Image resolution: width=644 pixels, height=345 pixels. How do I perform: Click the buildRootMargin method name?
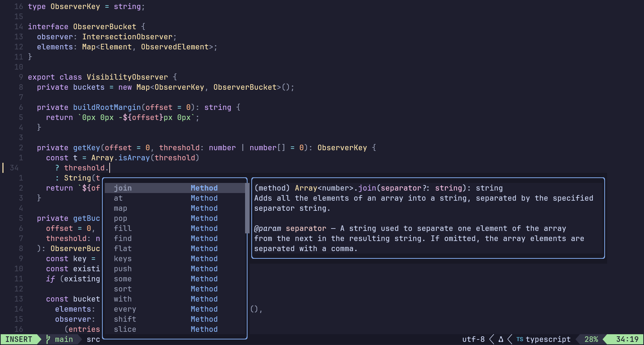click(107, 107)
